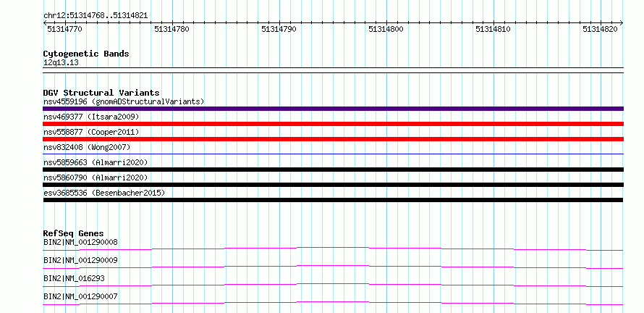Click the magenta line under BIN2|NM_016293
This screenshot has width=644, height=313.
click(x=333, y=285)
